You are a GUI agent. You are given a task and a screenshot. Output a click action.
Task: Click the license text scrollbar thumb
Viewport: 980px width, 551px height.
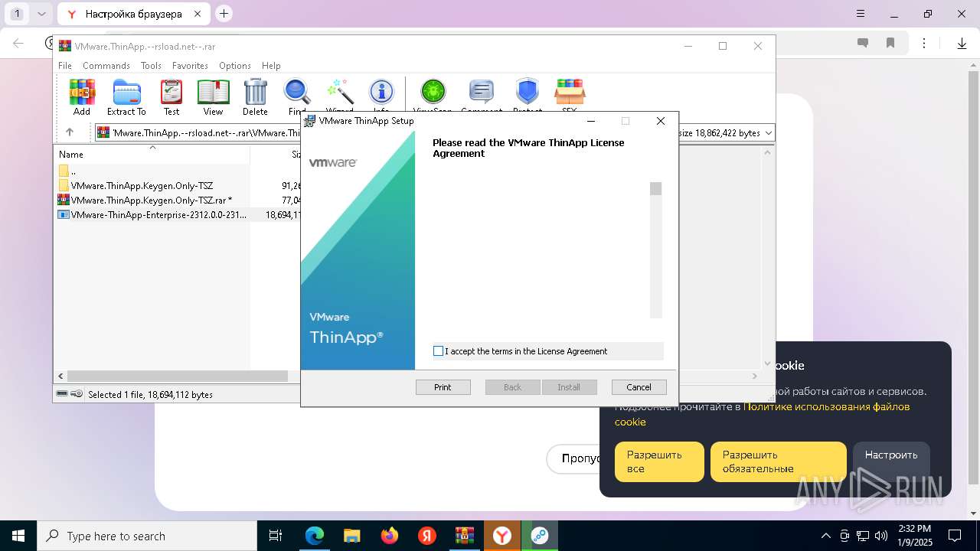click(655, 188)
